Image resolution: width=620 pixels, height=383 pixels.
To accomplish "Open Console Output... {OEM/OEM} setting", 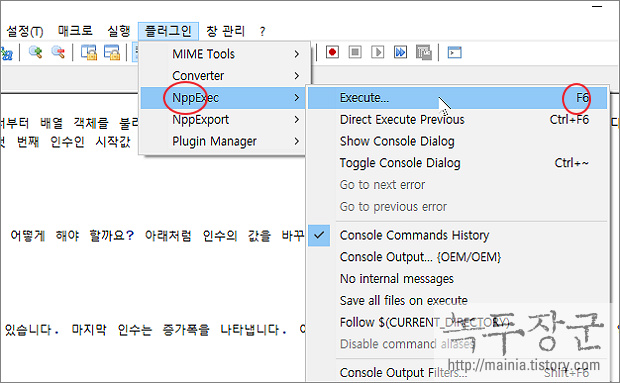I will (457, 257).
